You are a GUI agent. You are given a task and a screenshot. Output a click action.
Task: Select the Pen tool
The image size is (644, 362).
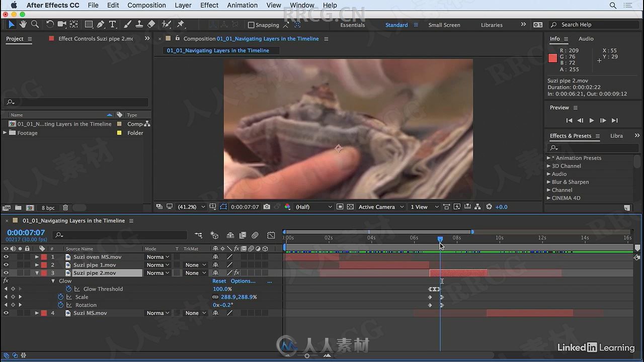pyautogui.click(x=101, y=24)
